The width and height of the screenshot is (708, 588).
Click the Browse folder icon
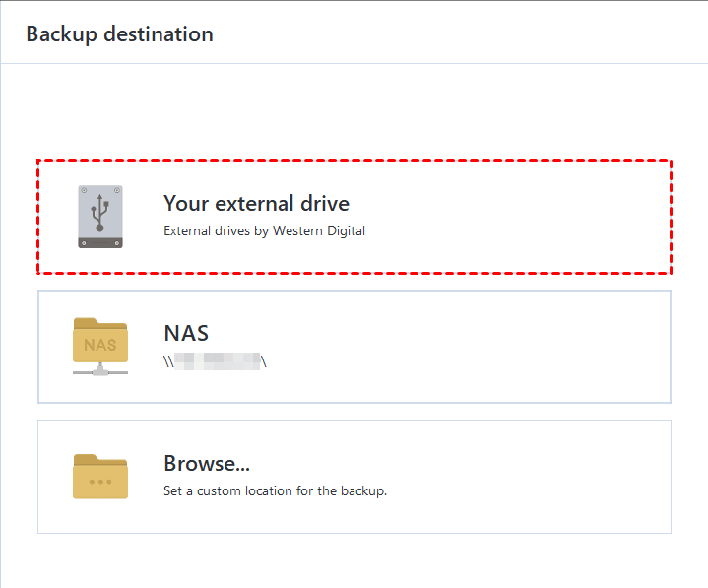(100, 477)
